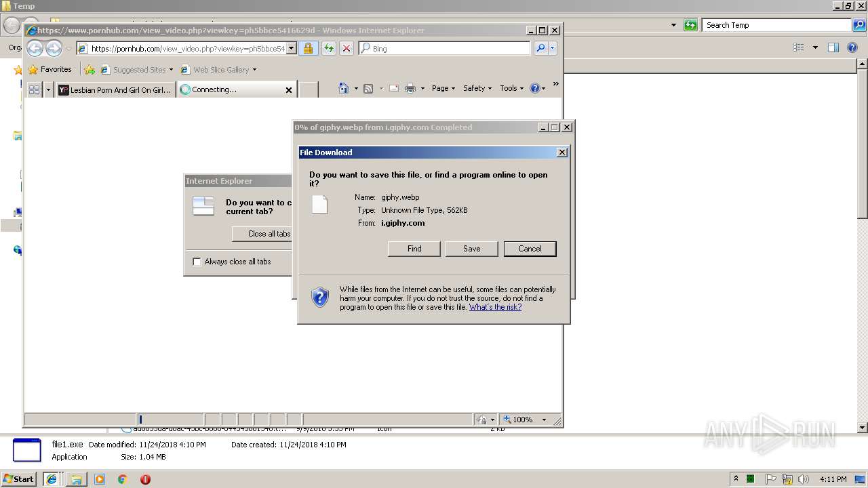Cancel the giphy.webp download
Image resolution: width=868 pixels, height=488 pixels.
click(530, 249)
